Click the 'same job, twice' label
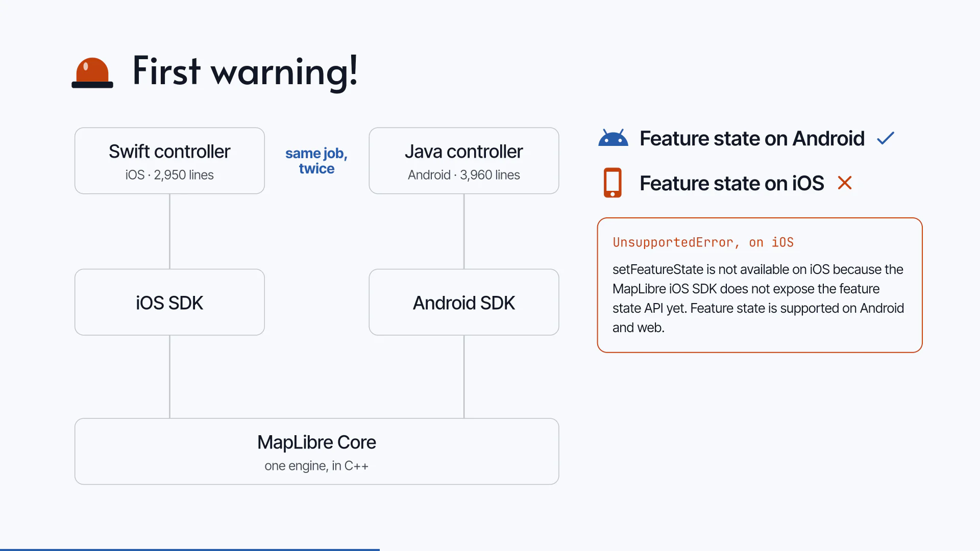The width and height of the screenshot is (980, 551). click(316, 161)
